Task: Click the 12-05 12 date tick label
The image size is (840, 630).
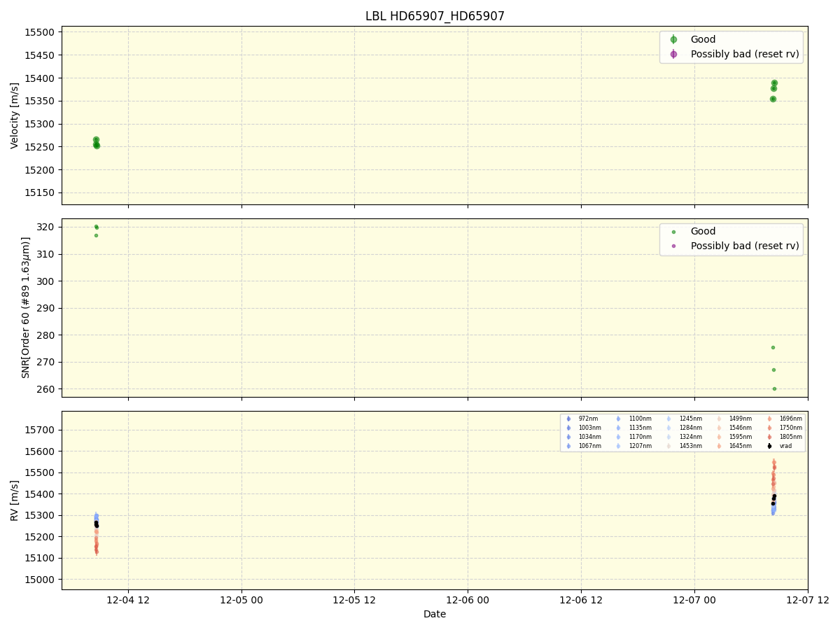Action: point(354,600)
